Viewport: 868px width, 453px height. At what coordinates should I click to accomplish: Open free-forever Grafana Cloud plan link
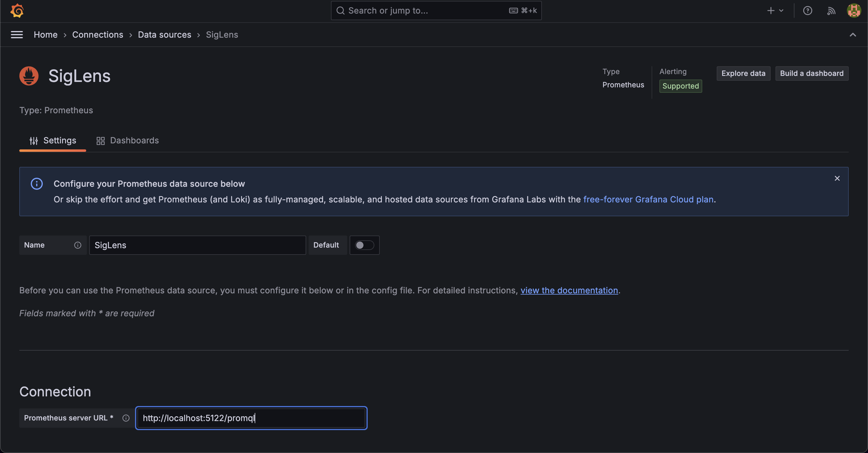[x=648, y=199]
